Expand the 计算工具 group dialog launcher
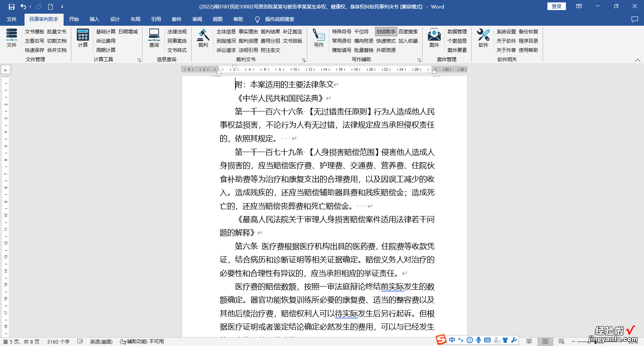 click(139, 60)
